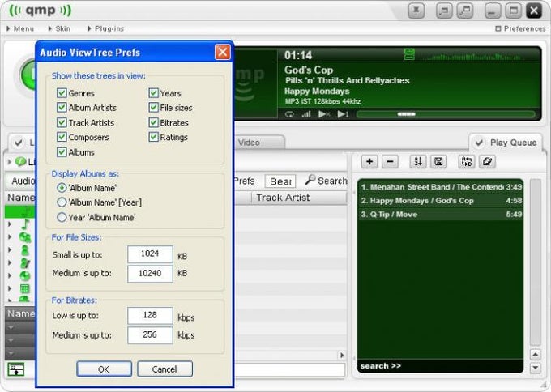Image resolution: width=551 pixels, height=392 pixels.
Task: Select the calendar grid tree icon
Action: pyautogui.click(x=25, y=288)
